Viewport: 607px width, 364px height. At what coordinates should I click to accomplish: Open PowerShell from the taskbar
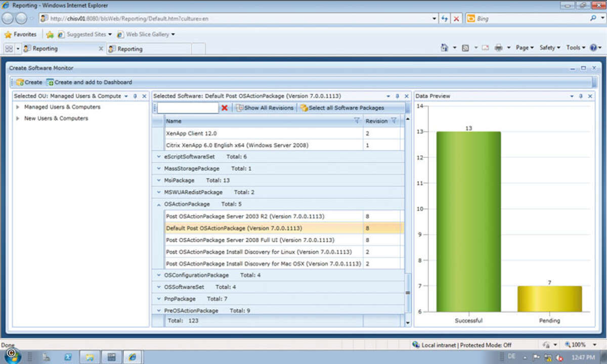coord(68,357)
